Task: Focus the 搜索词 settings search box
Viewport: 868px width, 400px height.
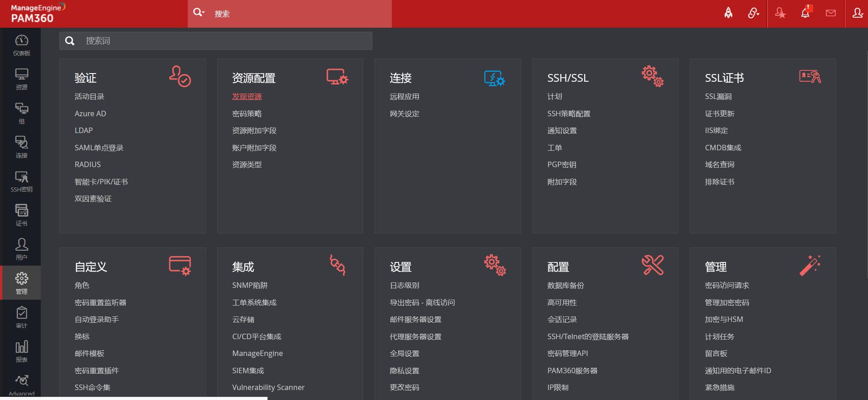Action: [216, 41]
